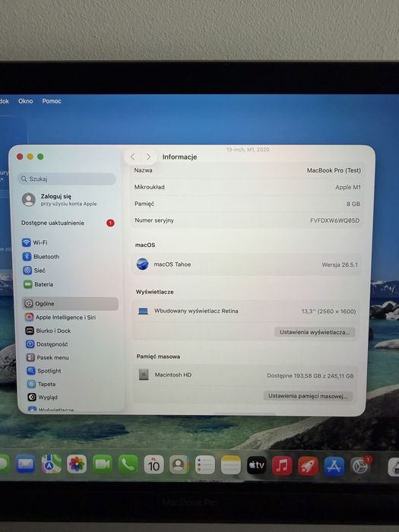Click the macOS Tahoe row
Viewport: 399px width, 532px height.
point(247,264)
